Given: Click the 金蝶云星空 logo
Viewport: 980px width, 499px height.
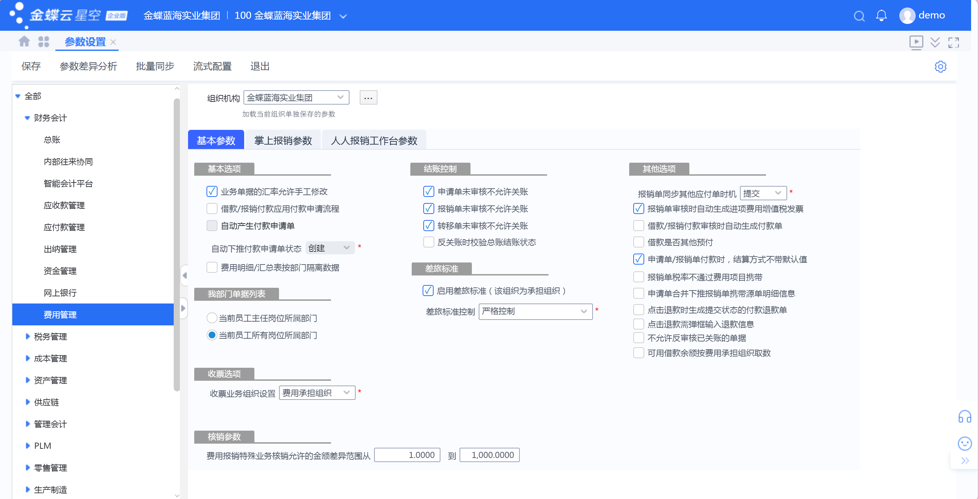Looking at the screenshot, I should (x=68, y=15).
